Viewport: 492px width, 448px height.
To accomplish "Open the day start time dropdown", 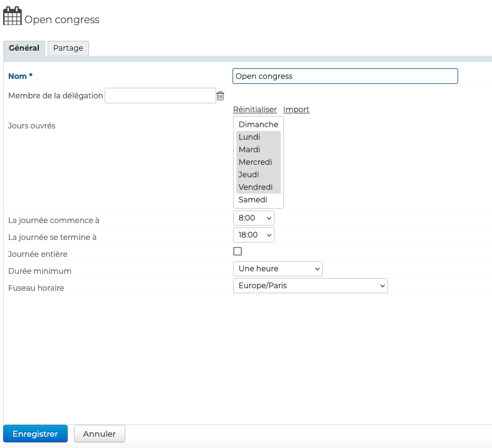I will point(253,218).
